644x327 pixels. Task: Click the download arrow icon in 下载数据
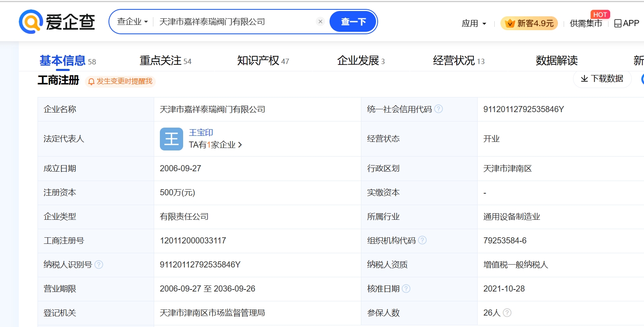click(584, 79)
